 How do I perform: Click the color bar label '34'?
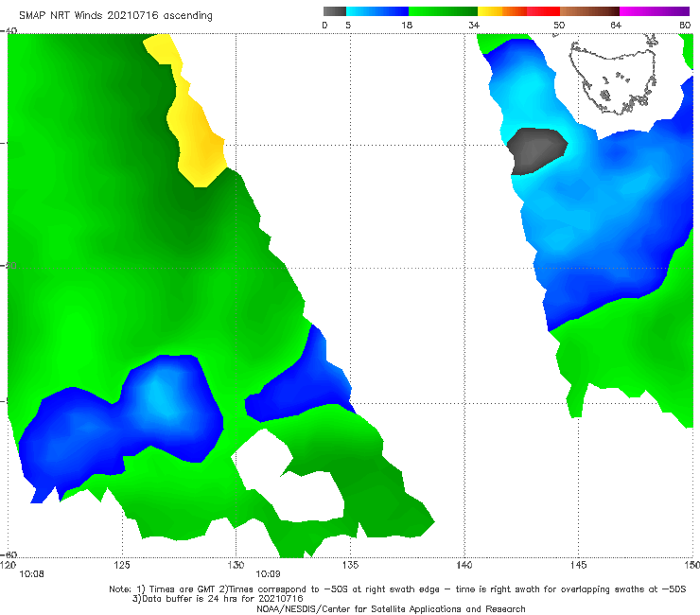click(474, 25)
